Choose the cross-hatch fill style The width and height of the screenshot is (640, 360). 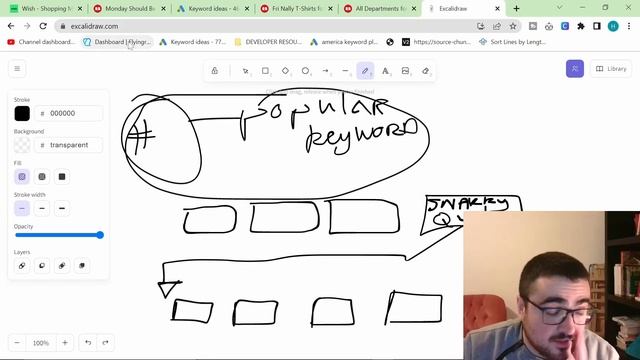(42, 177)
